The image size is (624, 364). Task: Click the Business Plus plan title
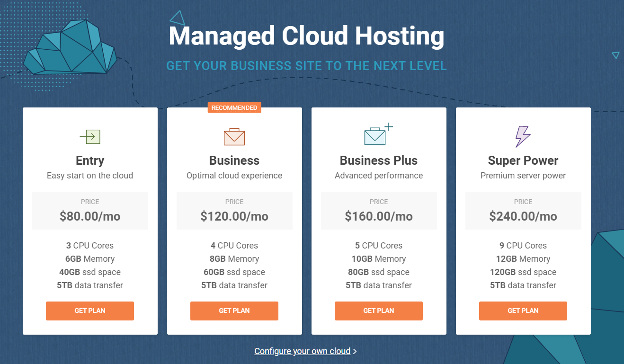379,160
